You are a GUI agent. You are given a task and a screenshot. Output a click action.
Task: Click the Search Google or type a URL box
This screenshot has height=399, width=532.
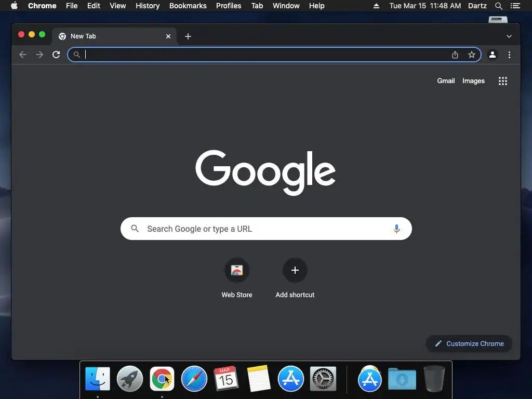266,229
